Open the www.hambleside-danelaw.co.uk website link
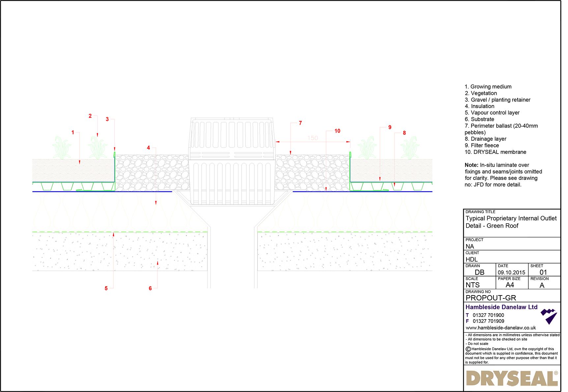Screen dimensions: 568x392 tap(500, 328)
